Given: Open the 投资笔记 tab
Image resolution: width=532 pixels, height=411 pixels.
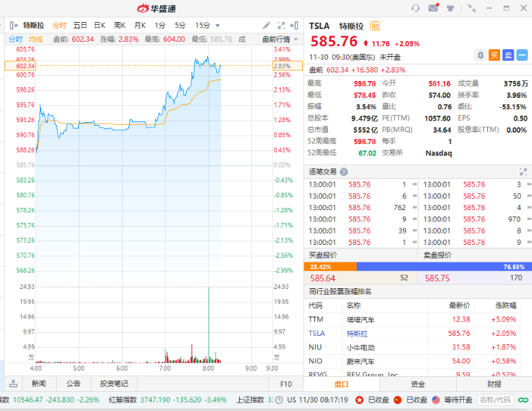Looking at the screenshot, I should click(x=114, y=384).
